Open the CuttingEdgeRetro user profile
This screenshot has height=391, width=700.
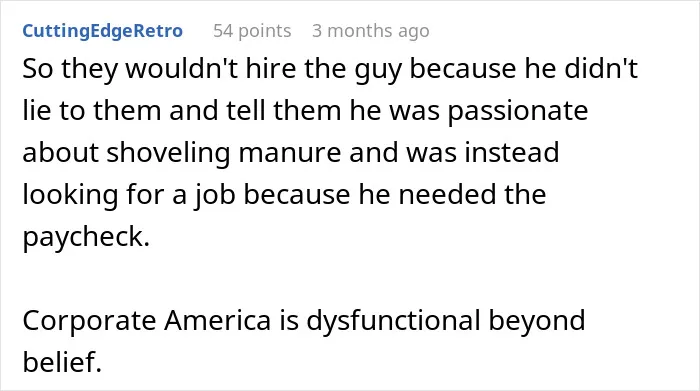click(x=103, y=31)
